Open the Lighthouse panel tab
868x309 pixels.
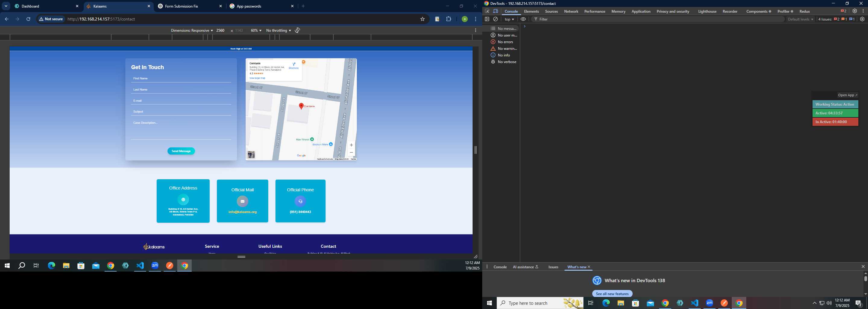click(707, 11)
